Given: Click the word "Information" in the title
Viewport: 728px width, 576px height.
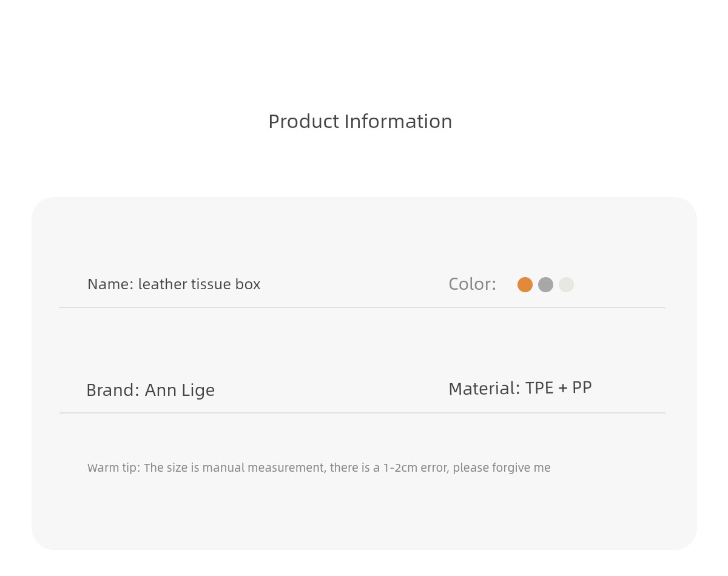Looking at the screenshot, I should 398,121.
